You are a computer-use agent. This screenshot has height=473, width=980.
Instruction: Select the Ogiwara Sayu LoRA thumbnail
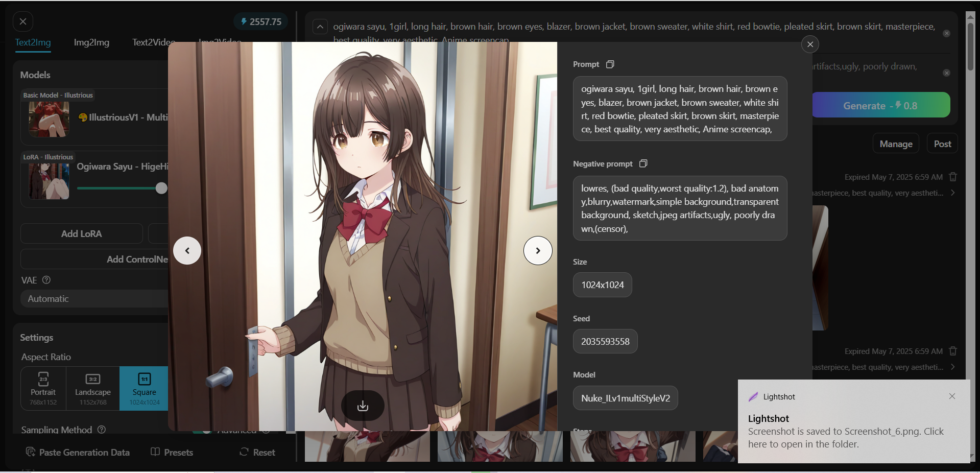point(49,181)
